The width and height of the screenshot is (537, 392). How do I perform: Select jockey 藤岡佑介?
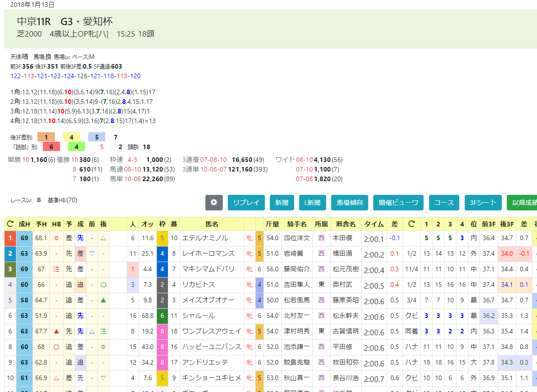pos(296,269)
